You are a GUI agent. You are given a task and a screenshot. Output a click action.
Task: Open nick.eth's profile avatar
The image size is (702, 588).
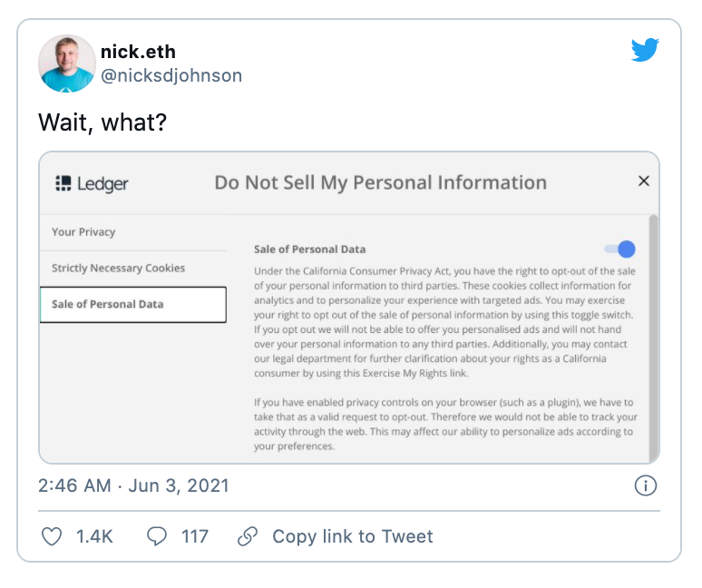67,64
